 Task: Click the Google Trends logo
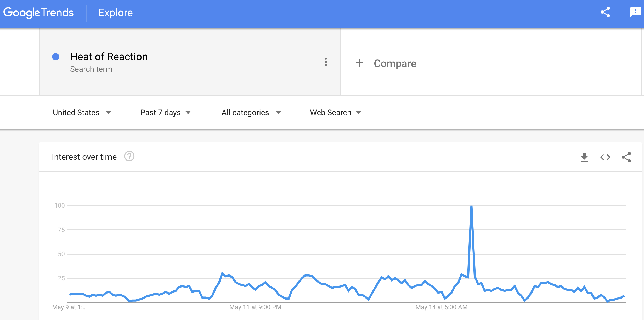pyautogui.click(x=38, y=13)
